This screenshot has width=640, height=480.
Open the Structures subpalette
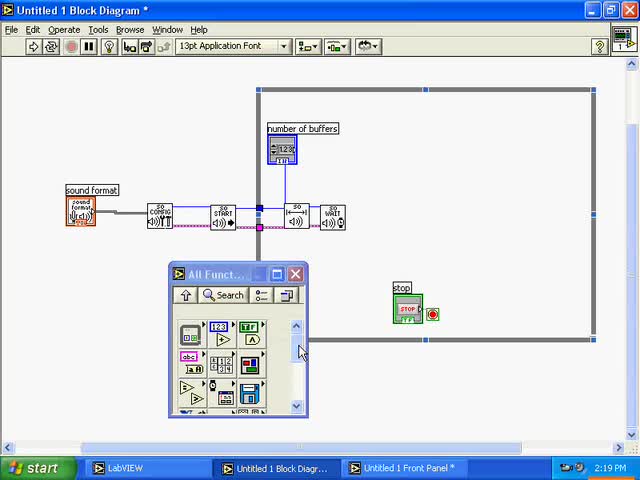tap(191, 334)
